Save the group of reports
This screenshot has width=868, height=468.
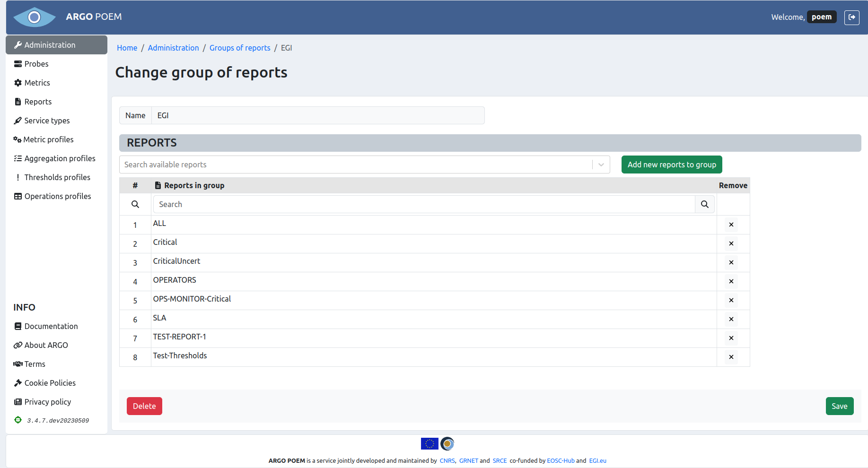click(x=839, y=406)
